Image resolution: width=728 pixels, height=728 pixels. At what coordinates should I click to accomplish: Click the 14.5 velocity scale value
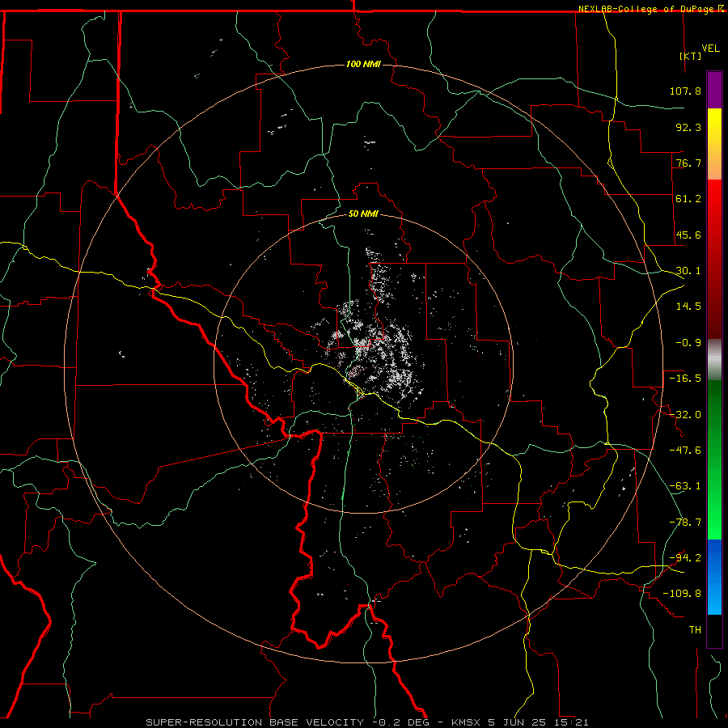point(688,307)
